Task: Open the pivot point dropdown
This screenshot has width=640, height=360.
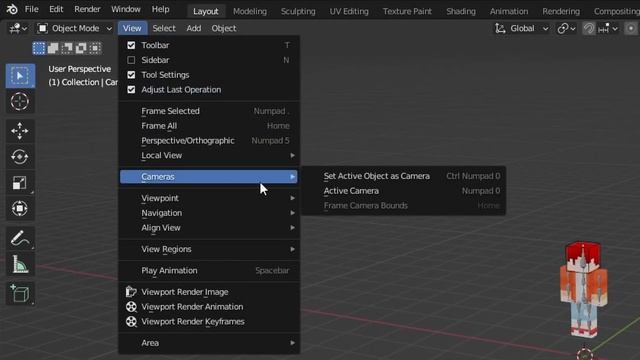Action: click(x=567, y=28)
